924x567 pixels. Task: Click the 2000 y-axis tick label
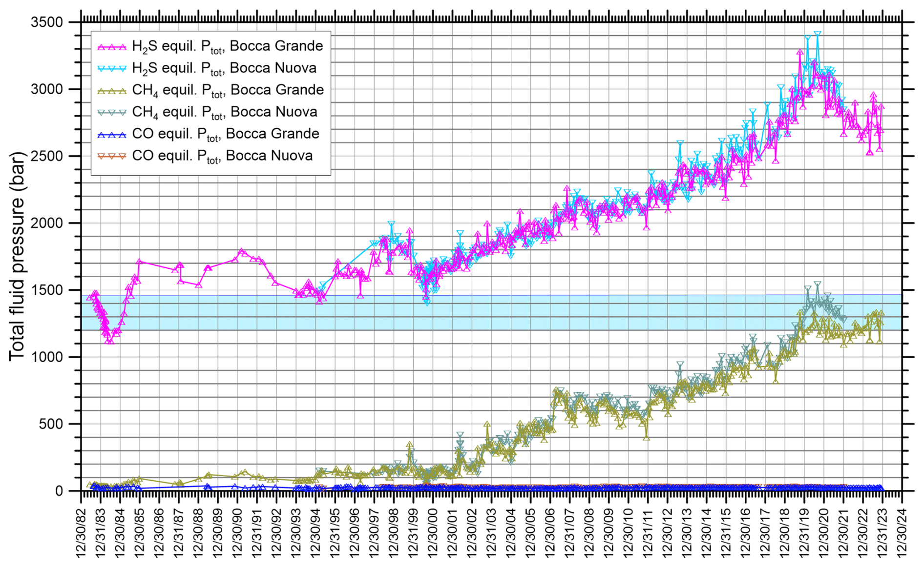point(47,223)
